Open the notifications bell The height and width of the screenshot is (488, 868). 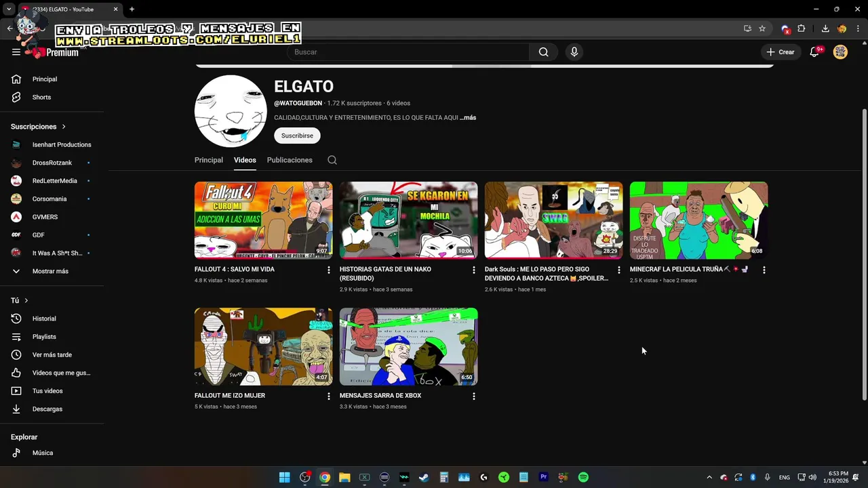click(x=815, y=52)
